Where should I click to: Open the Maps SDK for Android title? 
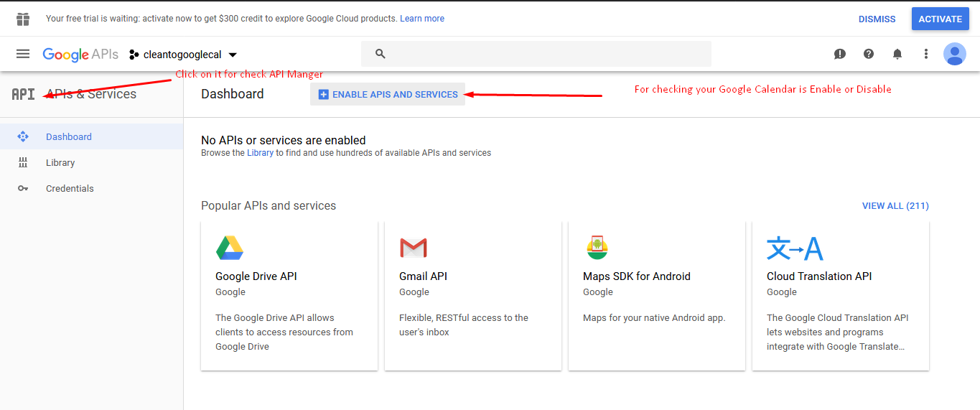(637, 276)
